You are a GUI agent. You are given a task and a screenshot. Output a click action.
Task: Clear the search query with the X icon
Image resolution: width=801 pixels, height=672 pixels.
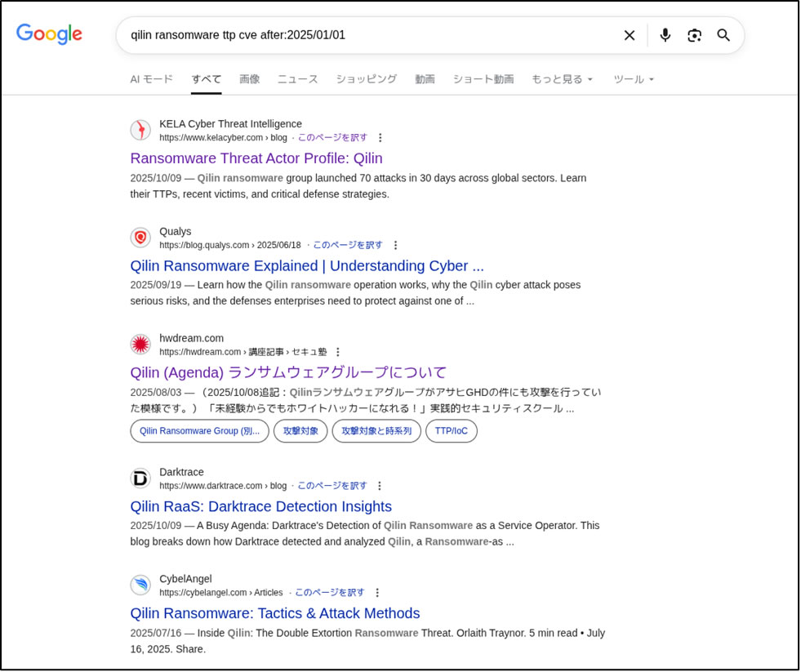click(x=629, y=35)
